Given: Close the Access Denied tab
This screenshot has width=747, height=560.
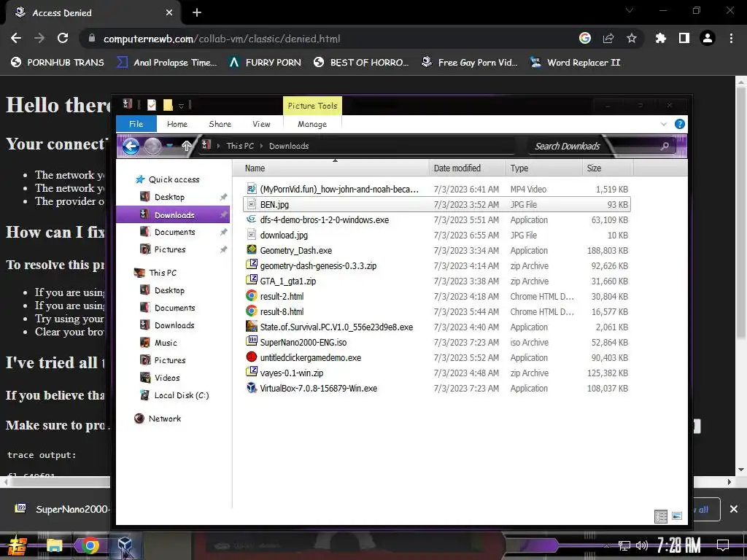Looking at the screenshot, I should tap(169, 13).
